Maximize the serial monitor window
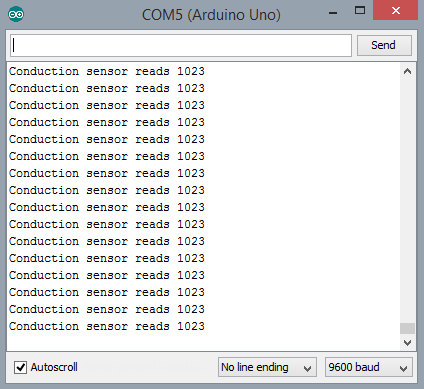This screenshot has height=389, width=424. [x=360, y=11]
